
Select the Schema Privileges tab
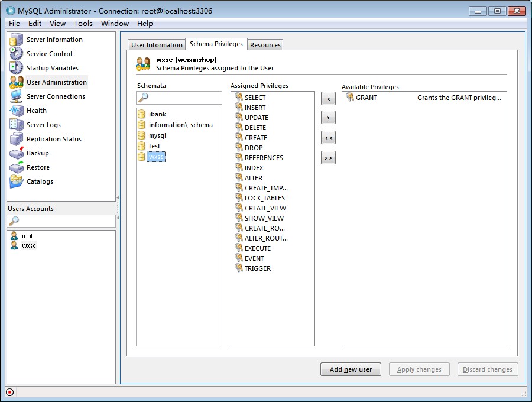tap(216, 44)
